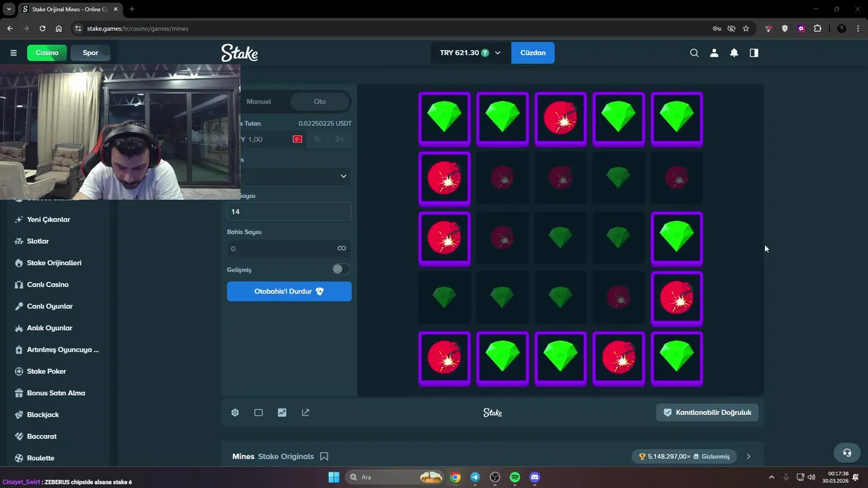The width and height of the screenshot is (868, 488).
Task: Open Chrome tab search dropdown arrow
Action: (9, 9)
